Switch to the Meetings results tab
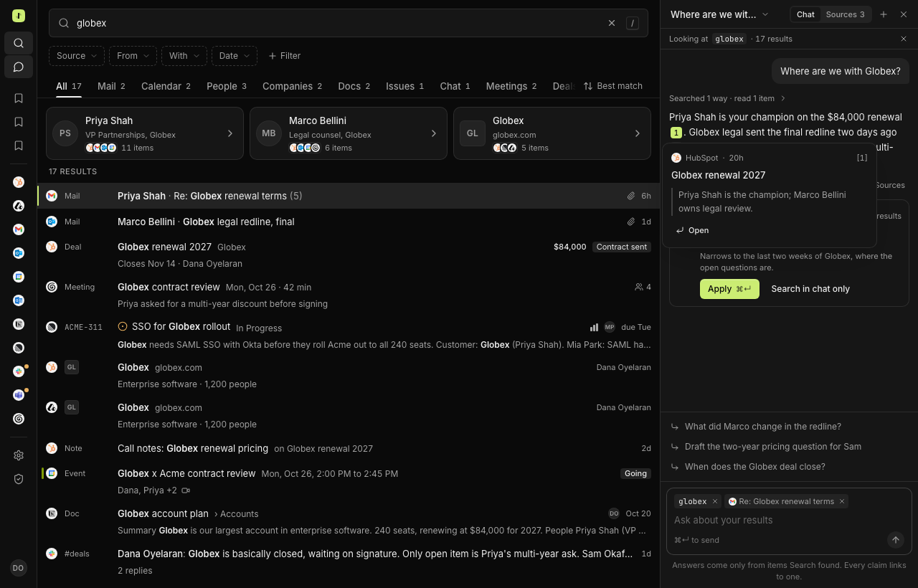Viewport: 918px width, 588px height. [511, 86]
